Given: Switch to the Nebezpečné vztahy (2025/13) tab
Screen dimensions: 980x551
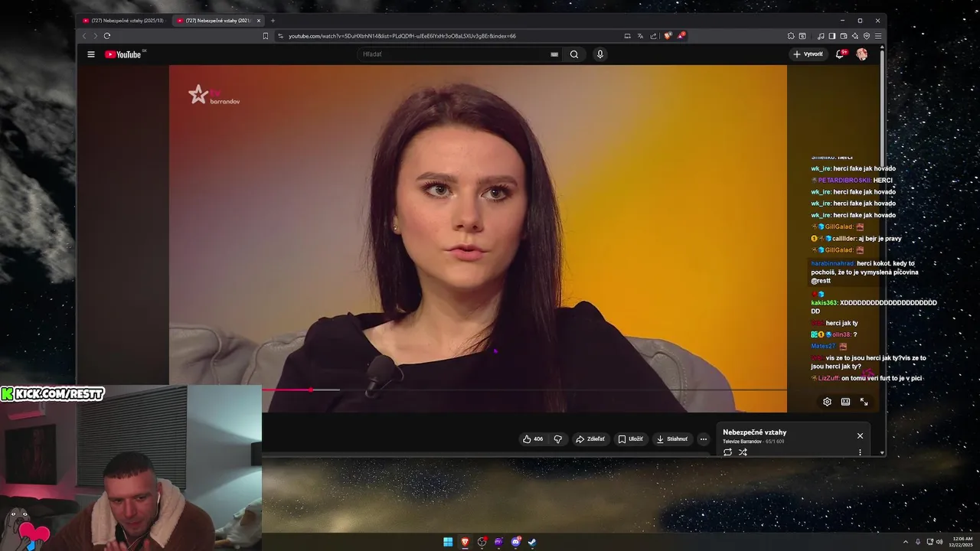Looking at the screenshot, I should click(x=122, y=21).
